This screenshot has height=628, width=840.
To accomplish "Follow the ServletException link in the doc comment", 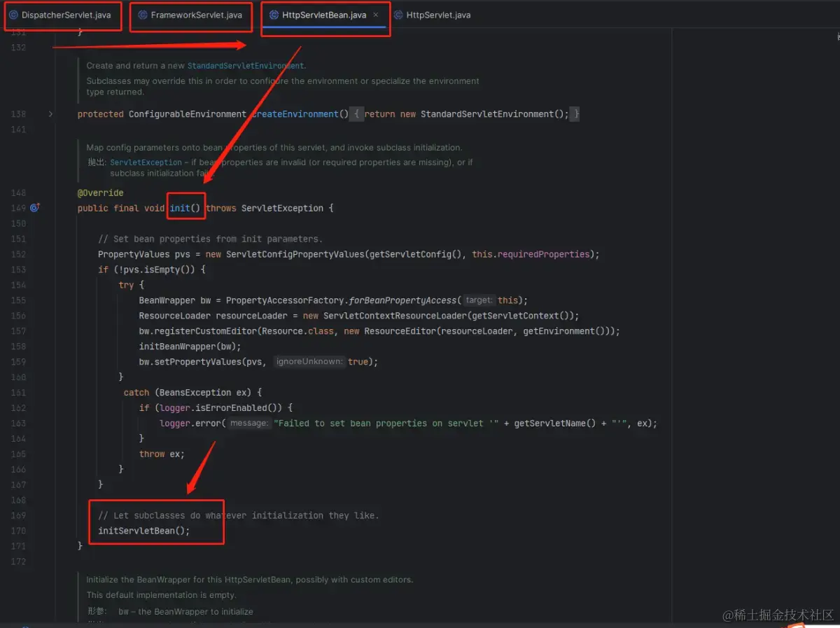I will [146, 162].
